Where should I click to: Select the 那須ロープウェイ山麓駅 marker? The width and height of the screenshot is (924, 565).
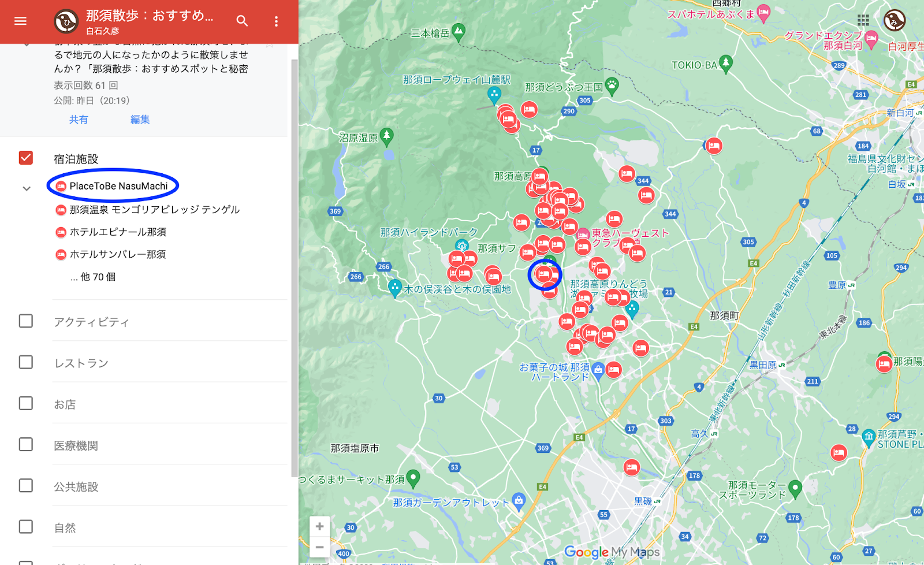494,94
